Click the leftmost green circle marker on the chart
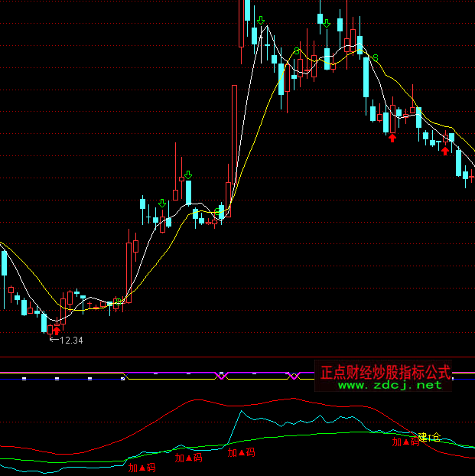Screen dimensions: 475x476 118,302
